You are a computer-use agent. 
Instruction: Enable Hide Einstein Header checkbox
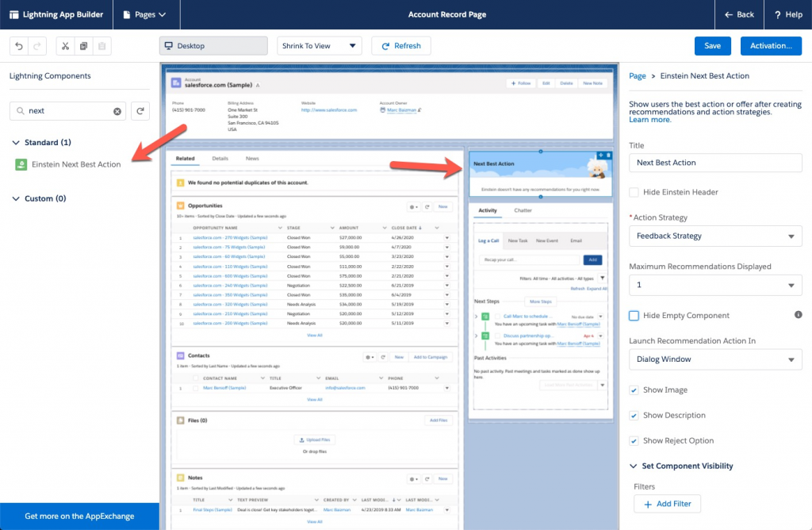click(x=634, y=192)
